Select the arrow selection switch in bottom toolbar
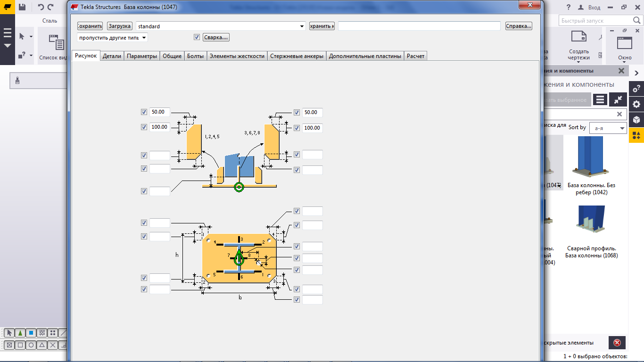This screenshot has width=644, height=362. point(9,333)
